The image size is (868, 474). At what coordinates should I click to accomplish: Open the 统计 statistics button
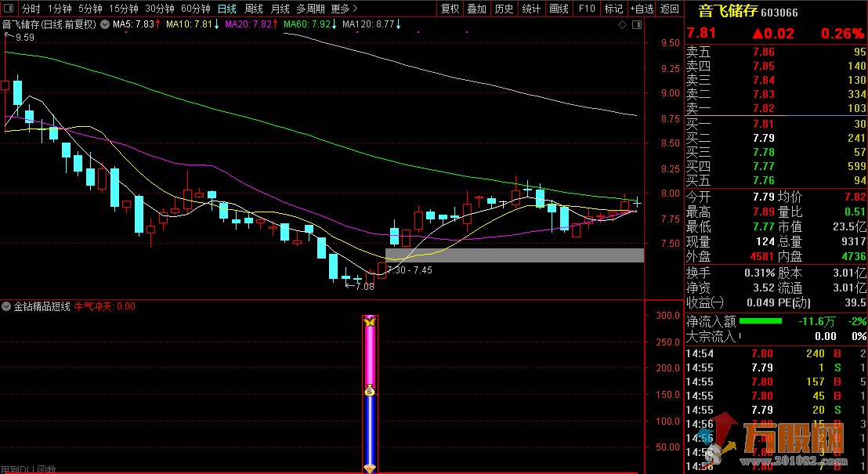(x=531, y=9)
